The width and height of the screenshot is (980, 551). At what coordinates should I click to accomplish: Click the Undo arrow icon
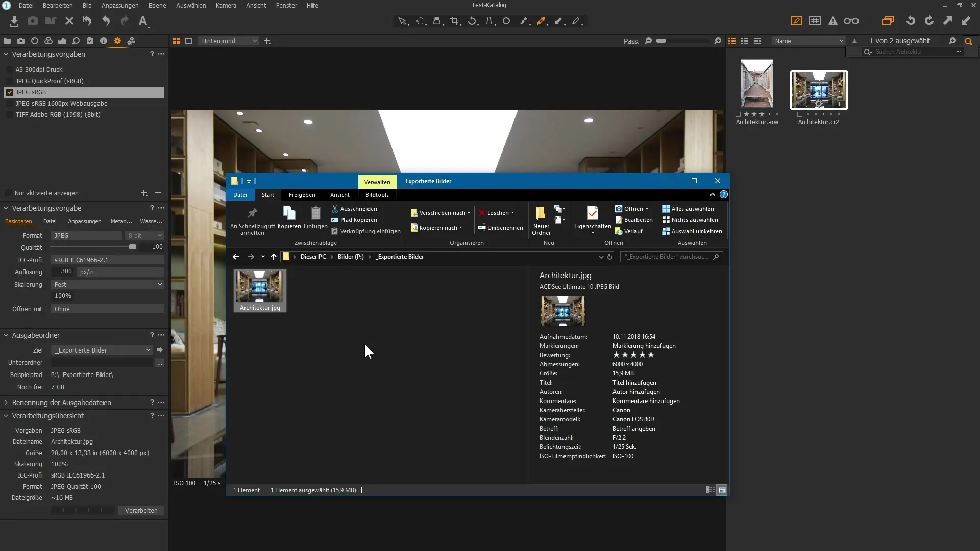pos(106,21)
